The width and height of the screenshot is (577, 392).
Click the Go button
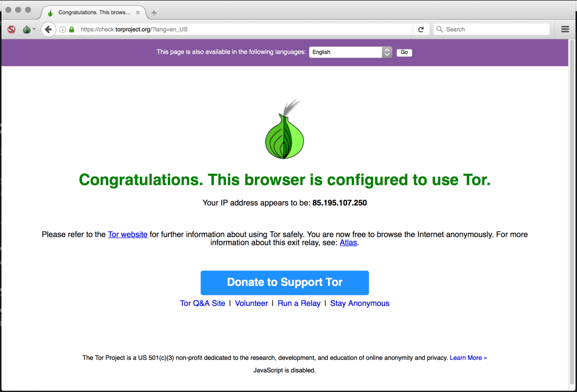[x=404, y=52]
